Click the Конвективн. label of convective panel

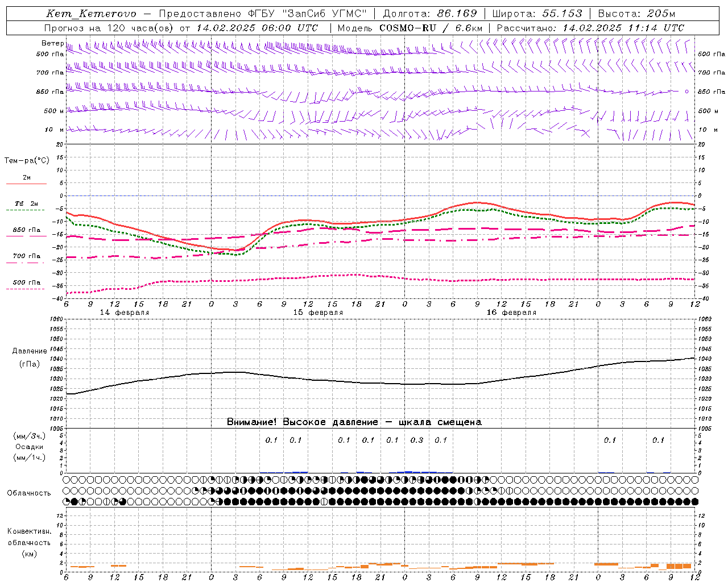29,531
